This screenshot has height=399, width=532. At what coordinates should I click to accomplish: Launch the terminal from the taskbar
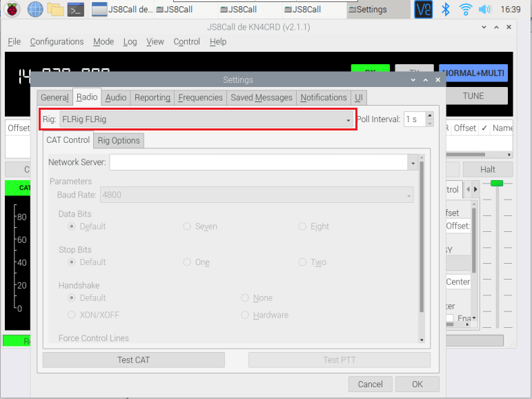coord(77,10)
